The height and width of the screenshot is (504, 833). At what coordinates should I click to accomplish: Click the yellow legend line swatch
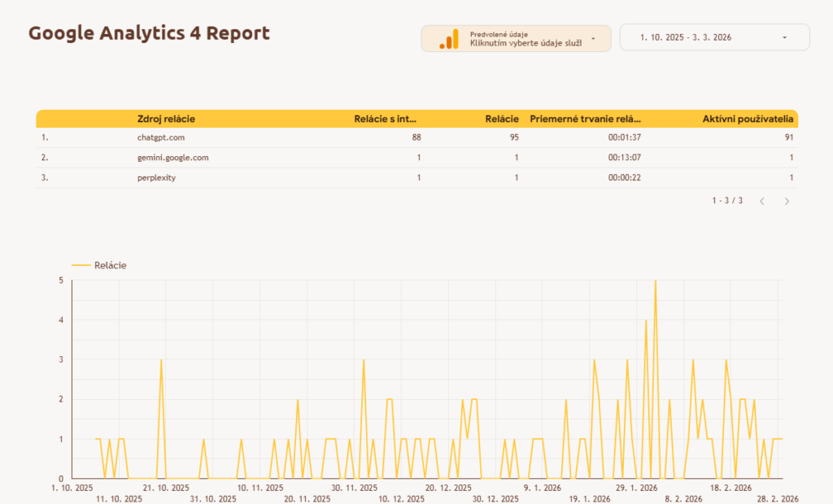pyautogui.click(x=81, y=265)
